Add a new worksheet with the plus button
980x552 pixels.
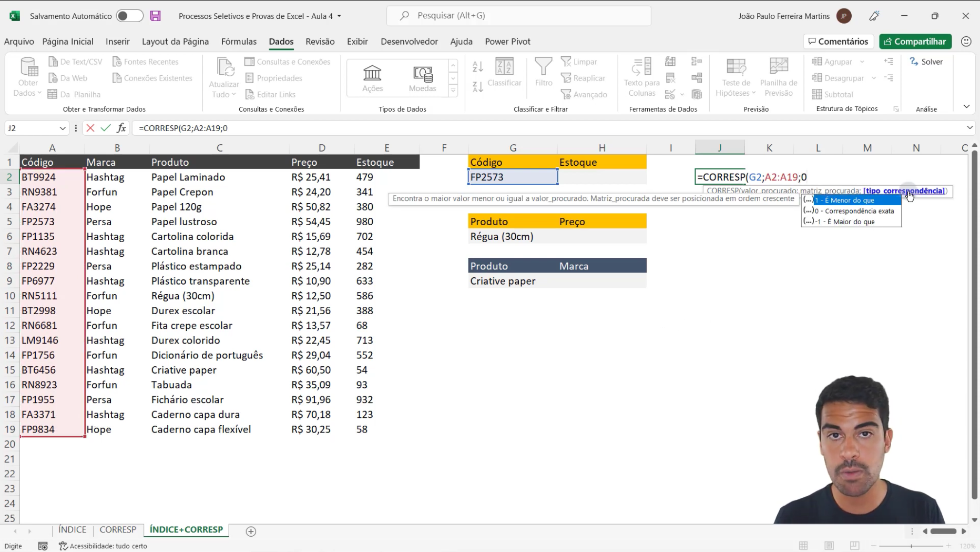tap(251, 532)
